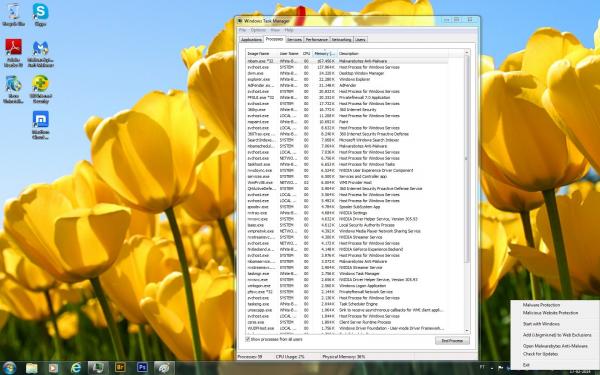Open Adobe Photoshop from the taskbar
Viewport: 600px width, 375px height.
click(x=142, y=368)
